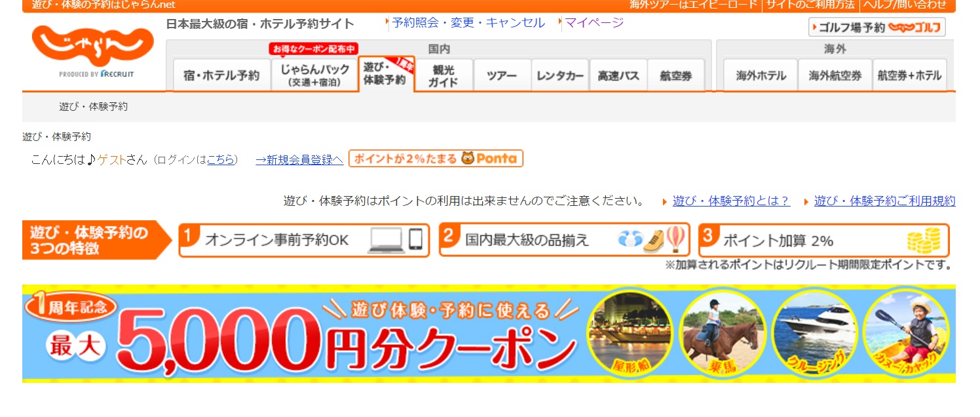Viewport: 980px width, 417px height.
Task: Click the ポイント加算 2% feature box
Action: (824, 240)
